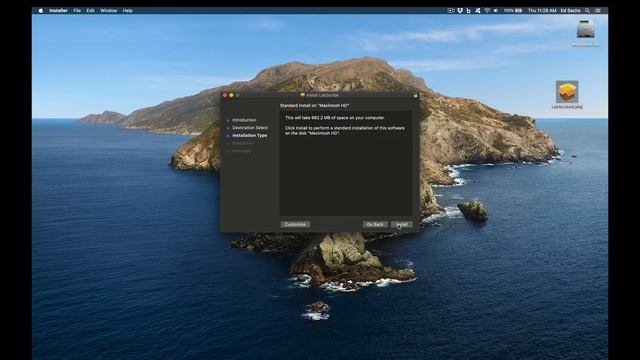This screenshot has width=640, height=360.
Task: Click the user name Ed Sachs
Action: [x=570, y=11]
